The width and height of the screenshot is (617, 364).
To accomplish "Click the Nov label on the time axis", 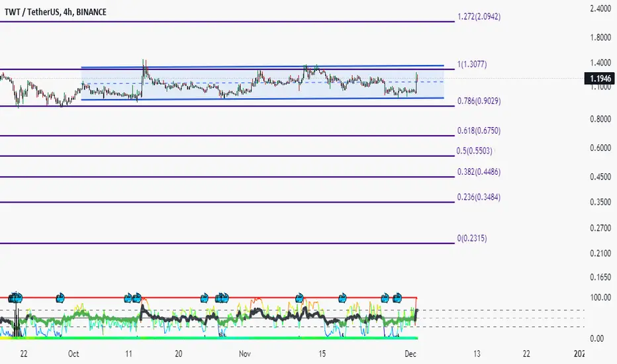I will click(245, 354).
